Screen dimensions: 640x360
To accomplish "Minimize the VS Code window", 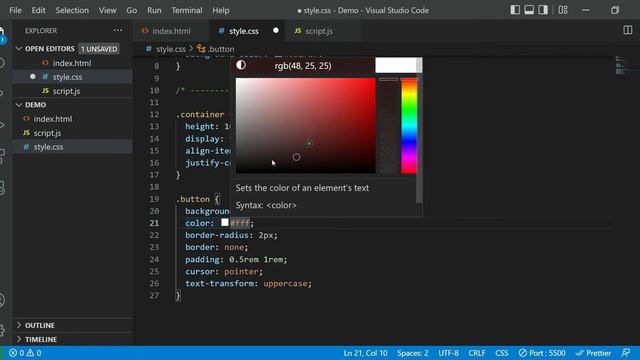I will pyautogui.click(x=586, y=10).
